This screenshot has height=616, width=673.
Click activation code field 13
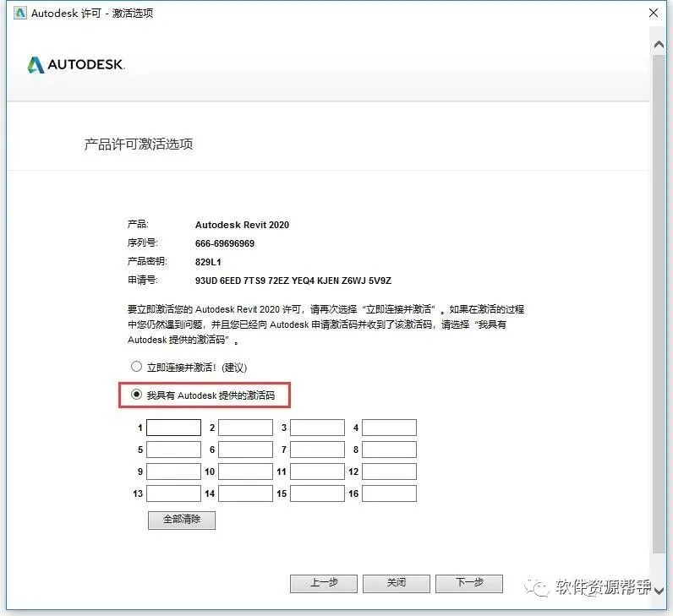click(173, 493)
